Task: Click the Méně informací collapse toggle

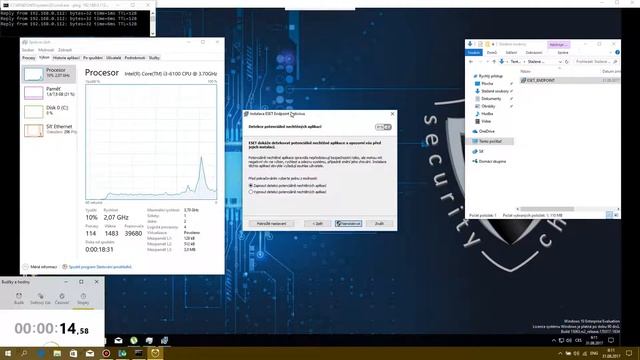Action: [40, 267]
